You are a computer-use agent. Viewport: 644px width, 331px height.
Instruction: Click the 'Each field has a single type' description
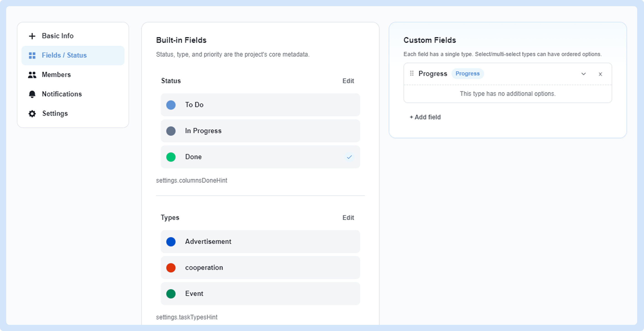tap(502, 54)
